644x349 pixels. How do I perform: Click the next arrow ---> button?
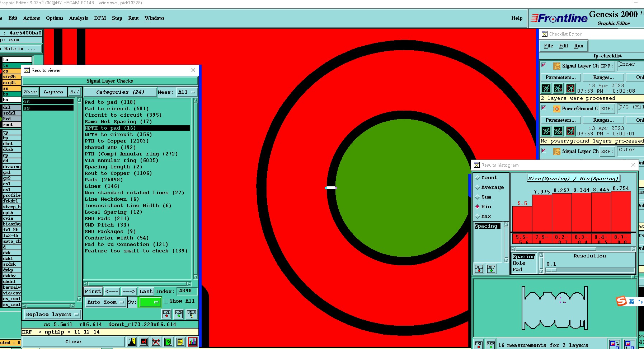click(129, 292)
